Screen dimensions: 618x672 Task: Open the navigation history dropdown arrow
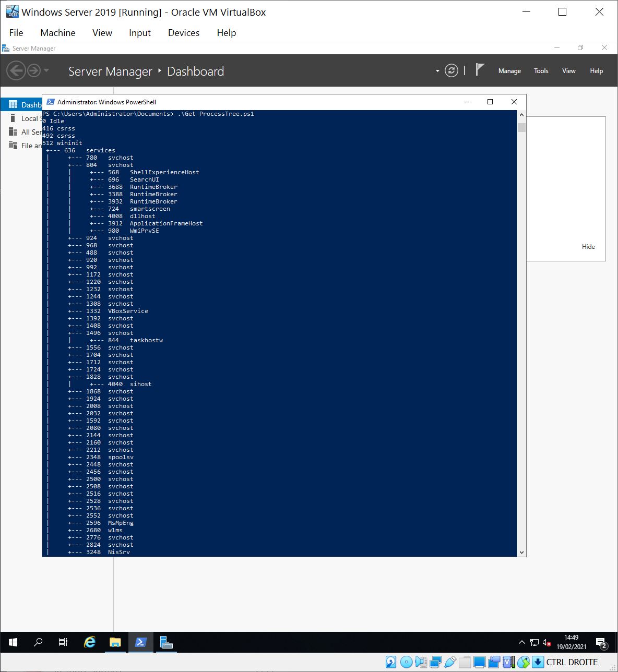point(46,70)
